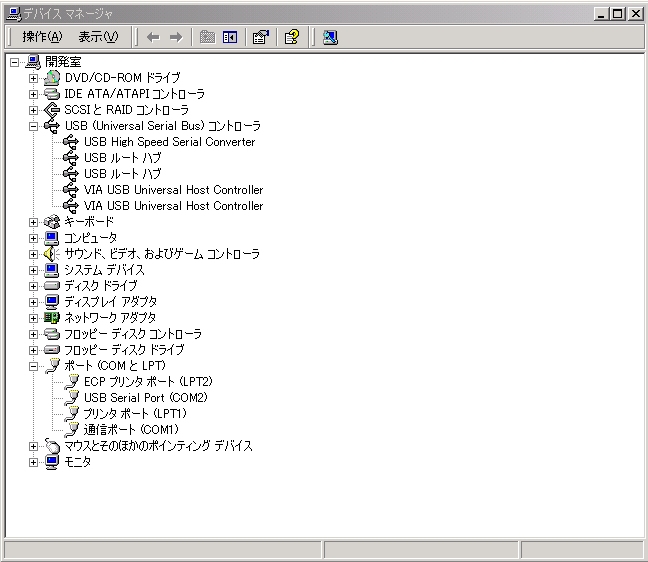Click the フロッピー ディスク ドライブ icon
Image resolution: width=648 pixels, height=562 pixels.
coord(52,350)
